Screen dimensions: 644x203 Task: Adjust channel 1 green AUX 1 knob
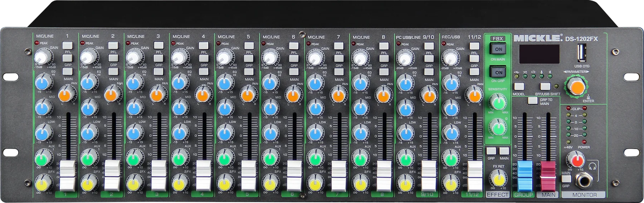pyautogui.click(x=43, y=158)
